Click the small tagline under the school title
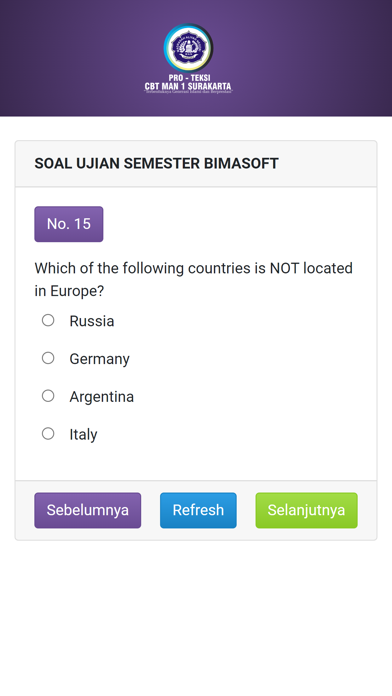Screen dimensions: 392x696 188,92
